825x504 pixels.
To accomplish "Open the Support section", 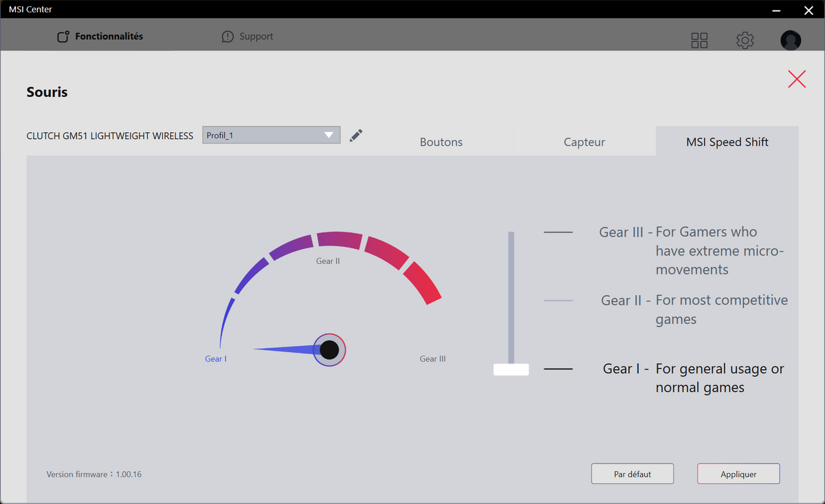I will (x=247, y=36).
